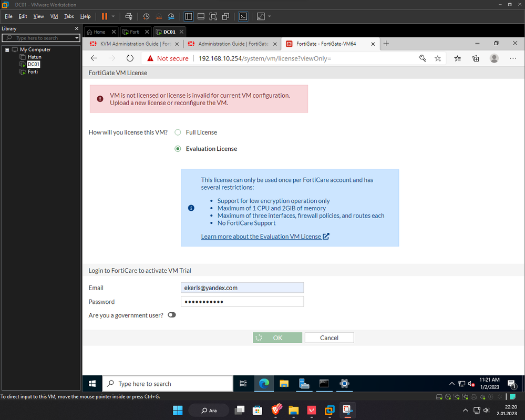The height and width of the screenshot is (420, 525).
Task: Expand the library search options dropdown
Action: pos(77,38)
